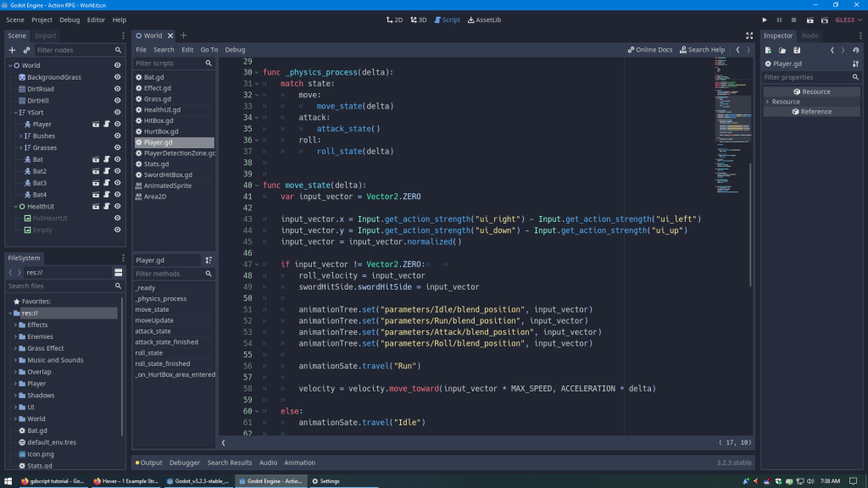Viewport: 868px width, 488px height.
Task: Expand the Bushes node in scene tree
Action: point(21,136)
